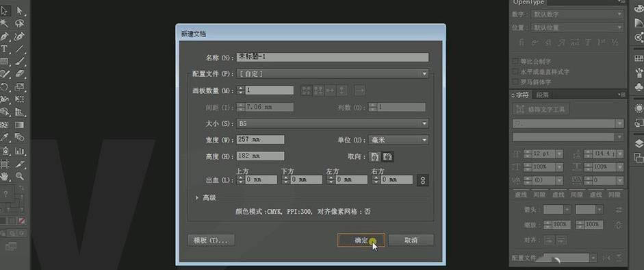
Task: Open the OpenType 位置 dropdown
Action: point(578,28)
